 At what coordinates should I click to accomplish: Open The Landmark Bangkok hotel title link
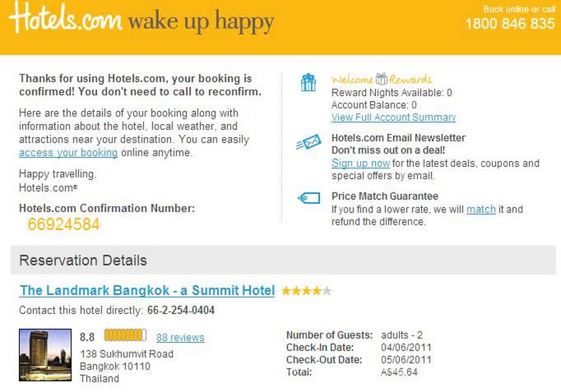coord(148,290)
